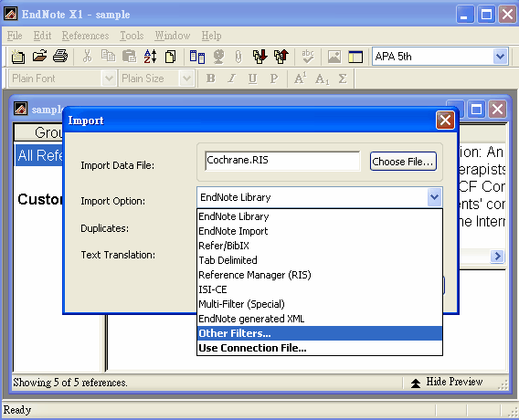
Task: Choose Refer/BibIX import option
Action: [320, 246]
